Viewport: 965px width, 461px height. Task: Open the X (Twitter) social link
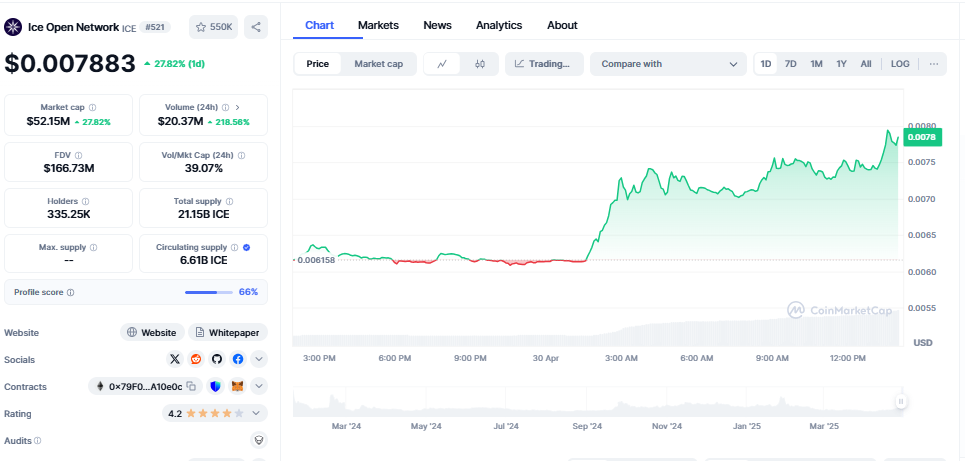pyautogui.click(x=175, y=359)
